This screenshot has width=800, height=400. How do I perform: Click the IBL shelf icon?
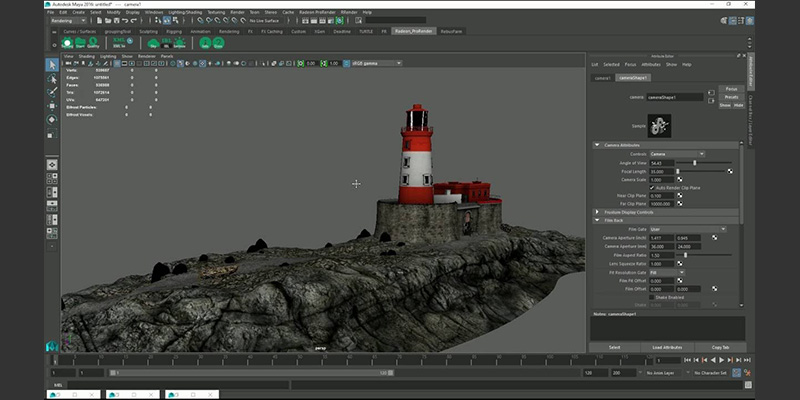tap(166, 43)
